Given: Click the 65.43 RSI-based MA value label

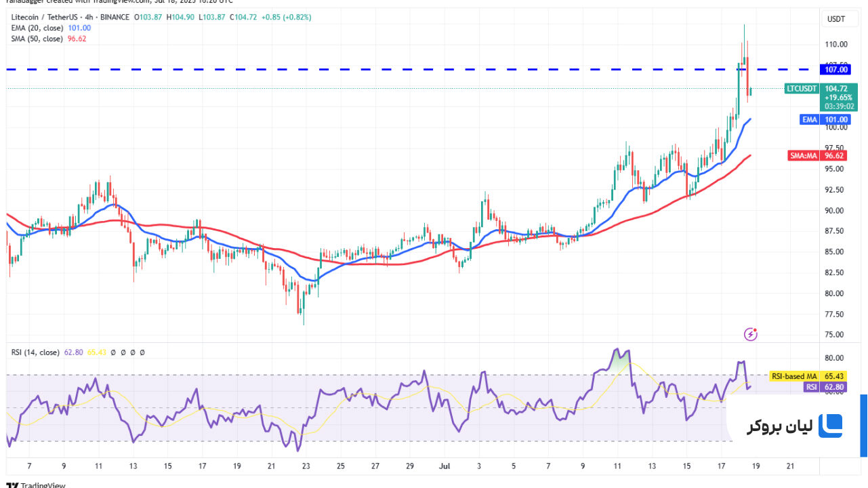Looking at the screenshot, I should 834,375.
